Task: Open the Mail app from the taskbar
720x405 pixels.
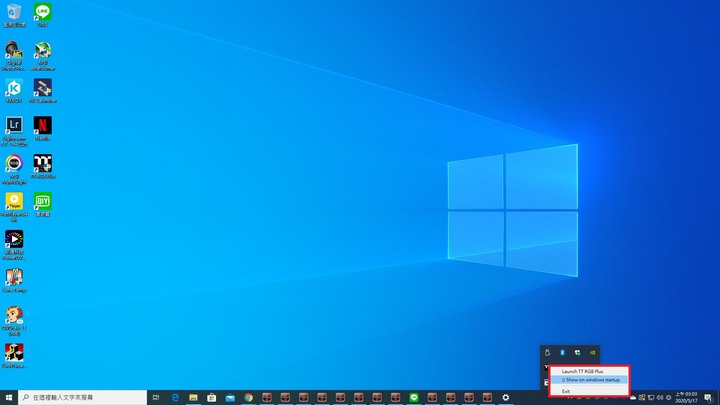Action: coord(230,397)
